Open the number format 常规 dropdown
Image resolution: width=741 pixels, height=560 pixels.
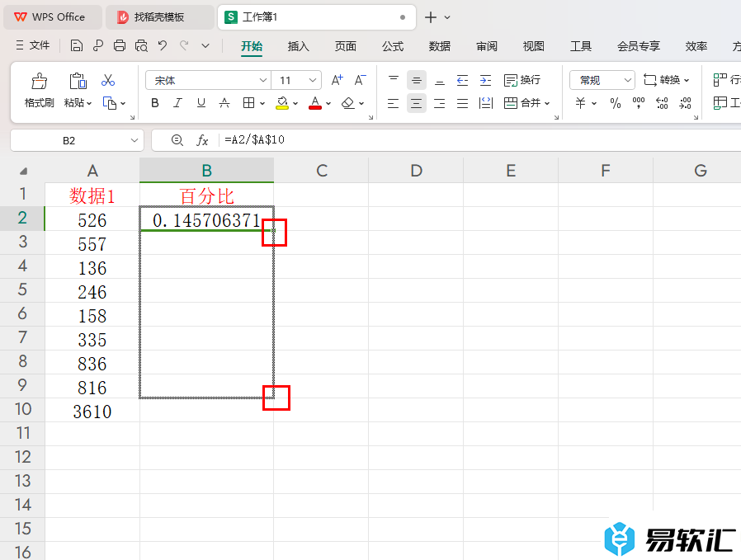628,80
